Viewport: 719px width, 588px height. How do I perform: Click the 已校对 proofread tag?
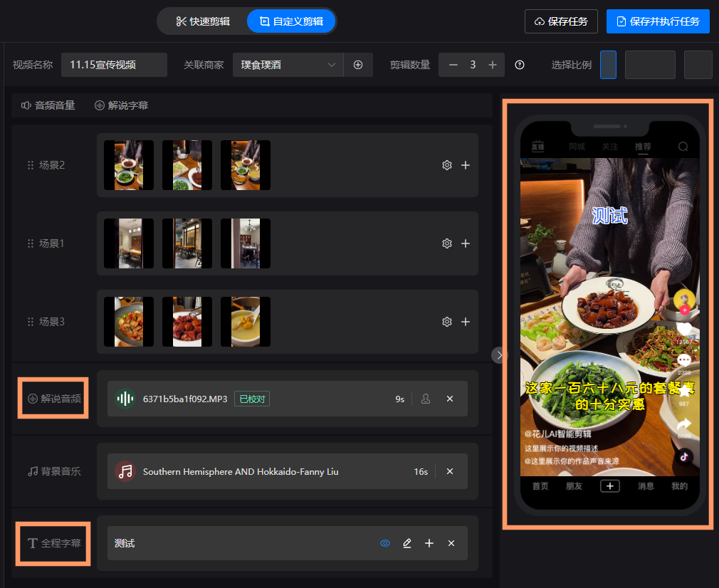click(x=252, y=399)
